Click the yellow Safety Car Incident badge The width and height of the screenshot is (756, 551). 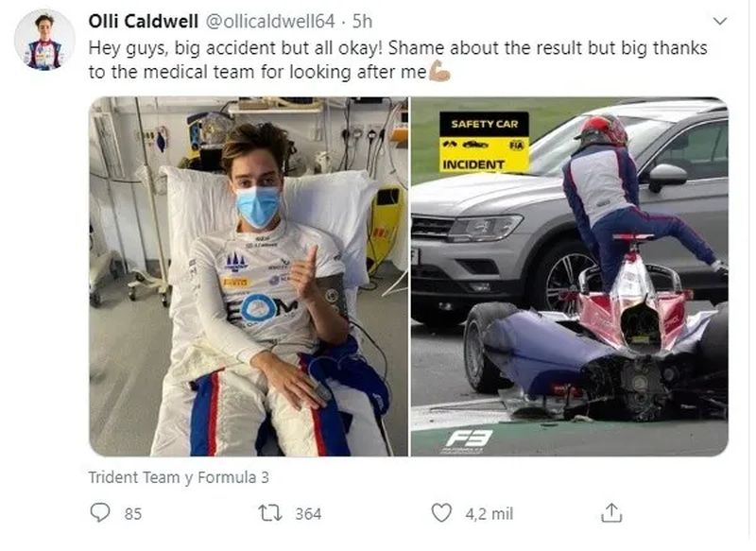[x=484, y=143]
